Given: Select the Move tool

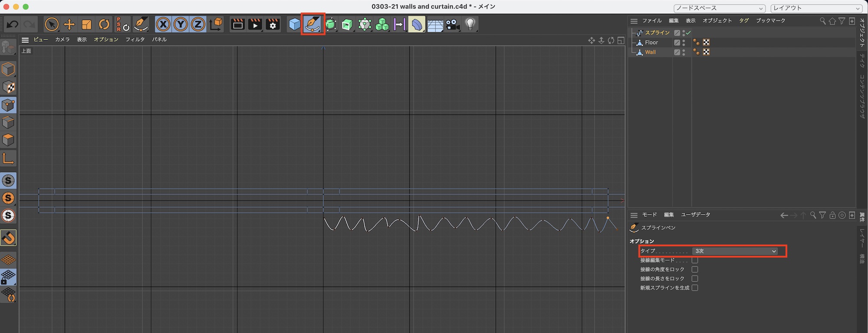Looking at the screenshot, I should coord(69,24).
